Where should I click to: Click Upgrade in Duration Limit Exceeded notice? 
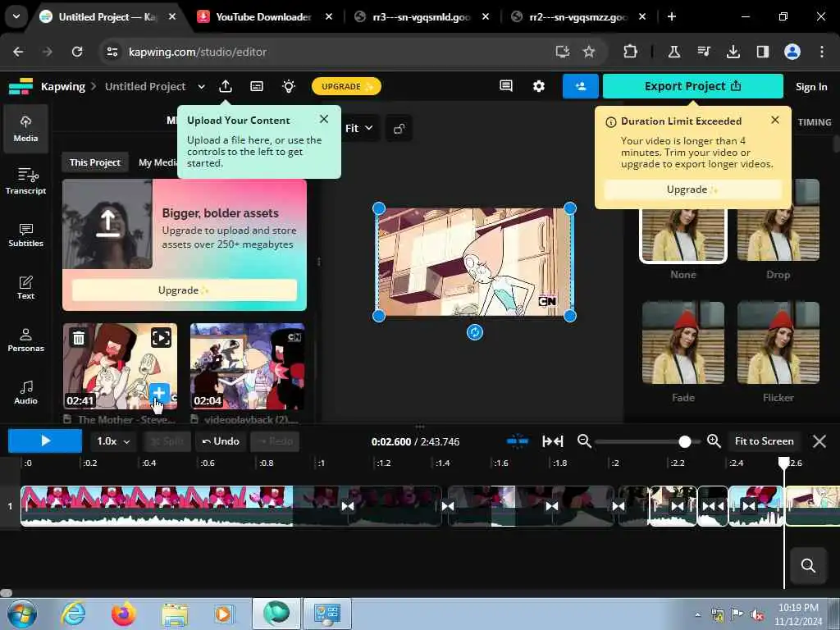coord(692,189)
